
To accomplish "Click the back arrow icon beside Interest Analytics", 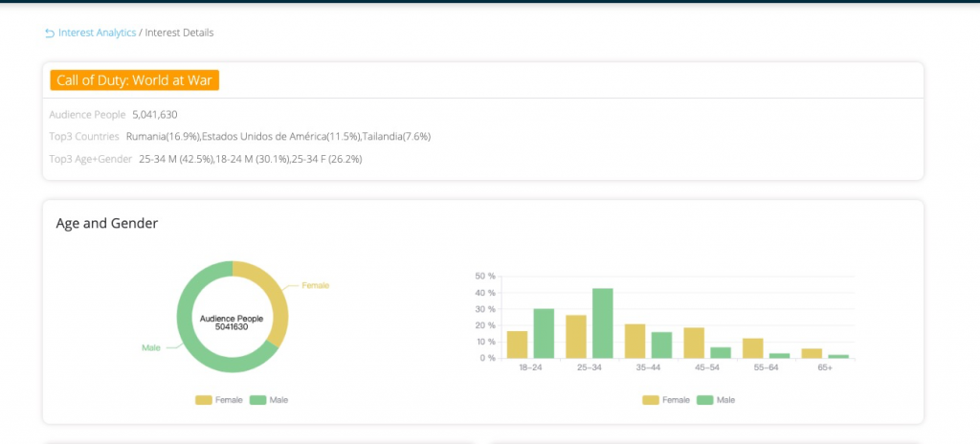I will coord(50,33).
